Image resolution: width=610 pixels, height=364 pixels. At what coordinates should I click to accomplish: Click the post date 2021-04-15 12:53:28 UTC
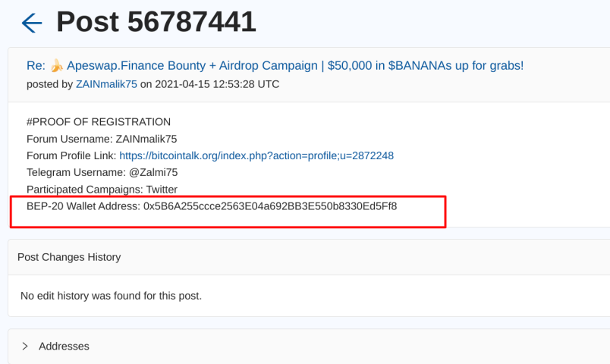coord(217,84)
